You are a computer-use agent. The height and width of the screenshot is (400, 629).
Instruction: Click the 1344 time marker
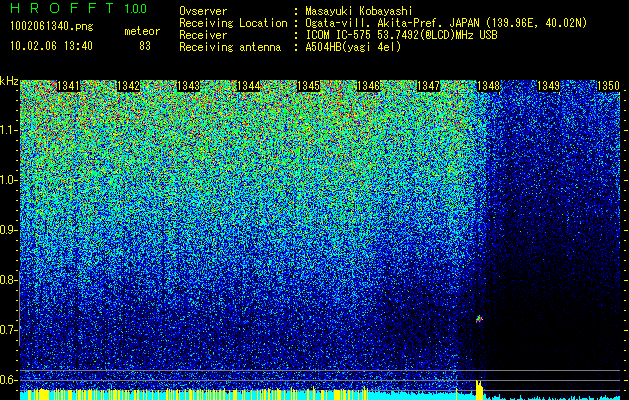pyautogui.click(x=249, y=86)
